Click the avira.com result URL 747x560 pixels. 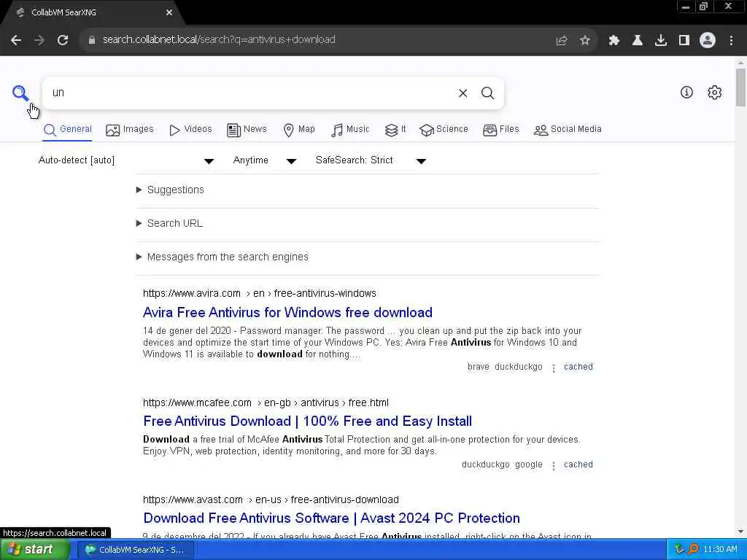pos(260,293)
